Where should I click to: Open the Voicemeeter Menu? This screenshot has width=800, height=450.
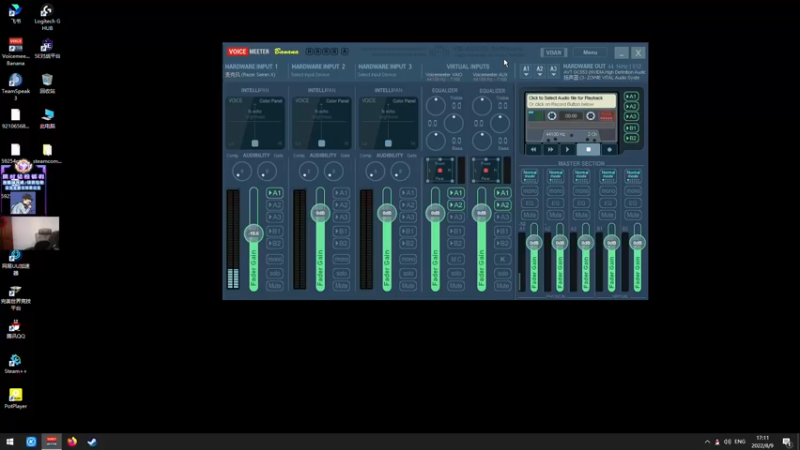pyautogui.click(x=590, y=53)
